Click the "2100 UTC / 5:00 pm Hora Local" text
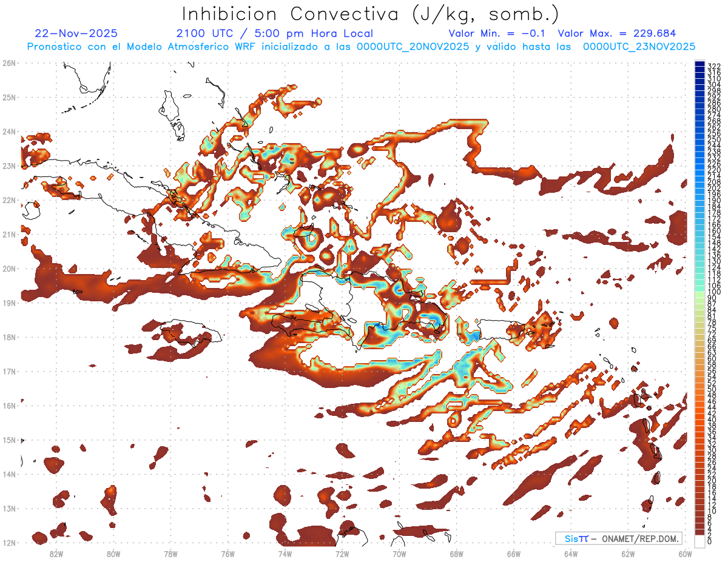This screenshot has width=728, height=562. pyautogui.click(x=274, y=33)
